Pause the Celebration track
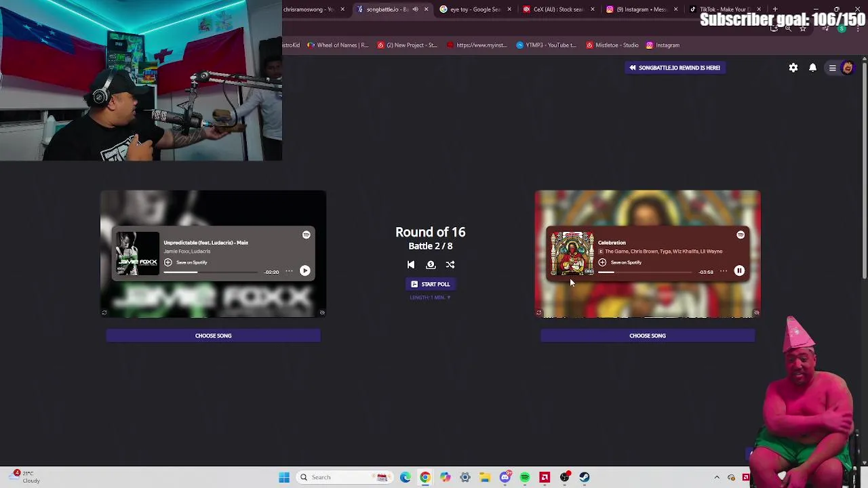Viewport: 868px width, 488px height. point(739,270)
